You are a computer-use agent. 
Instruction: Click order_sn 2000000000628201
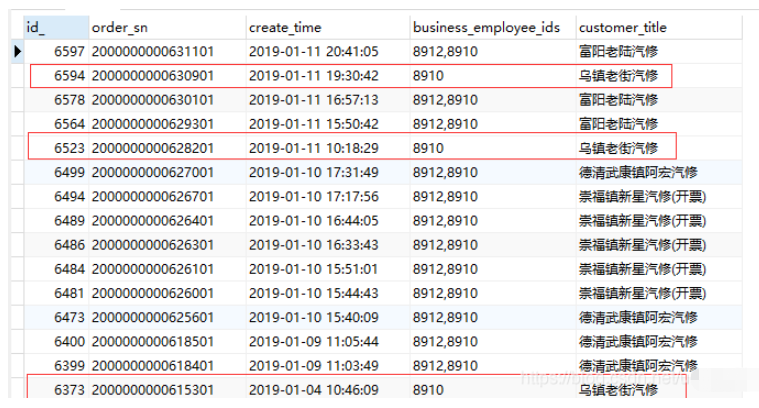point(152,148)
